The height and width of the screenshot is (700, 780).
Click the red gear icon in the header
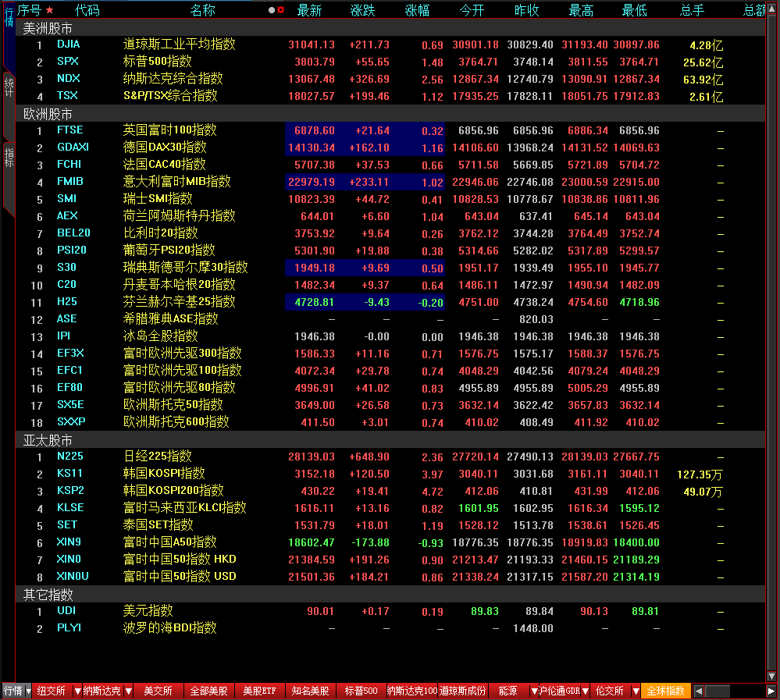coord(280,10)
